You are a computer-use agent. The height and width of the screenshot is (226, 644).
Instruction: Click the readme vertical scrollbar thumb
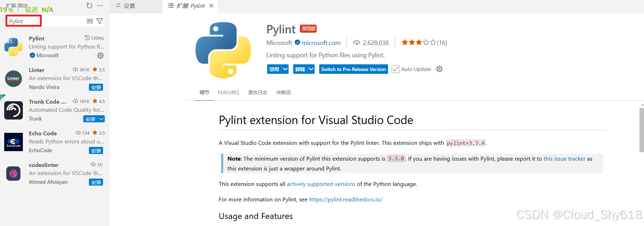pos(642,130)
